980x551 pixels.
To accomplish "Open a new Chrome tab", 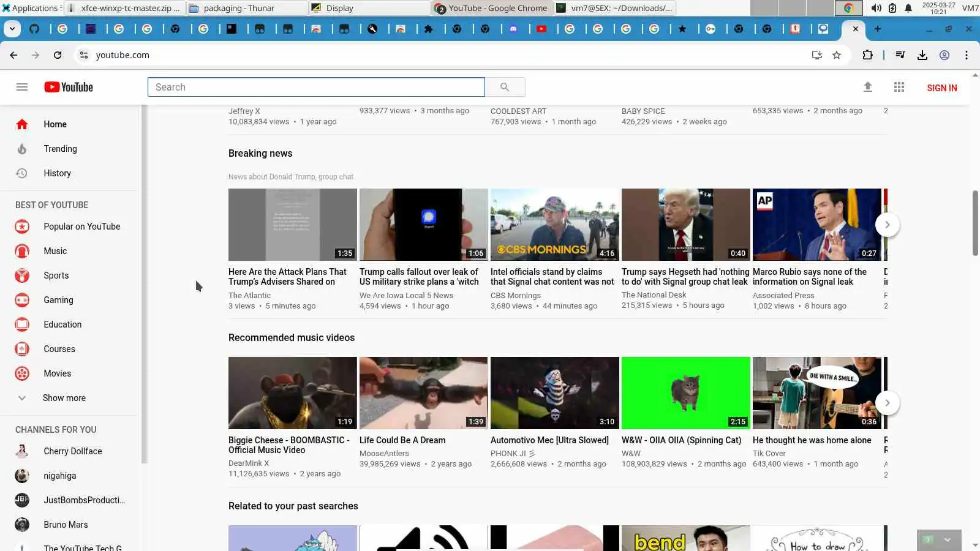I will tap(878, 29).
